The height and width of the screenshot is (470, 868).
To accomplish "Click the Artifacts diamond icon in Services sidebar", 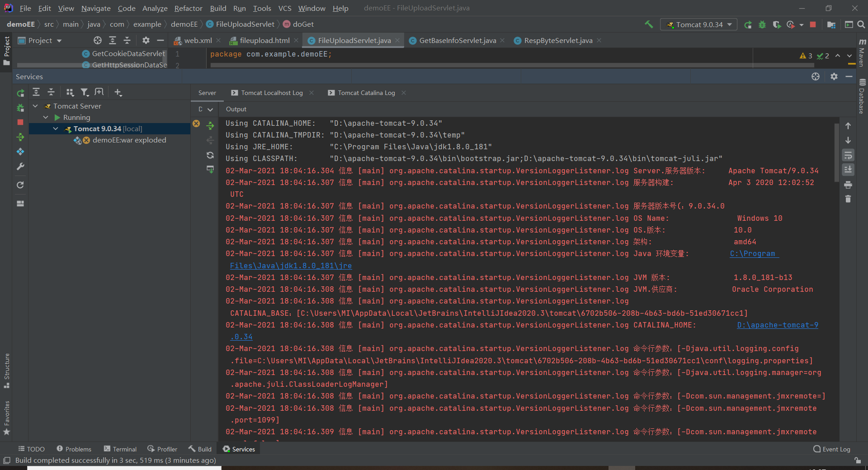I will 20,152.
